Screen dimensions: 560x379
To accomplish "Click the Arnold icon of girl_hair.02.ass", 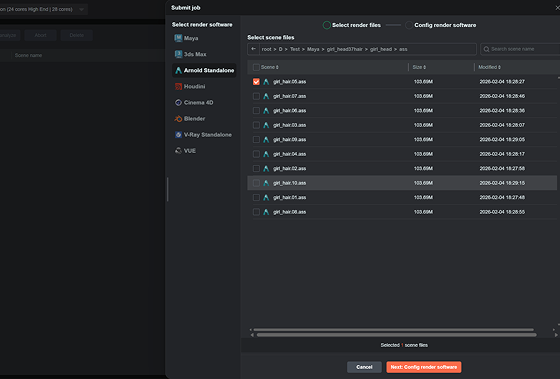I will [266, 169].
